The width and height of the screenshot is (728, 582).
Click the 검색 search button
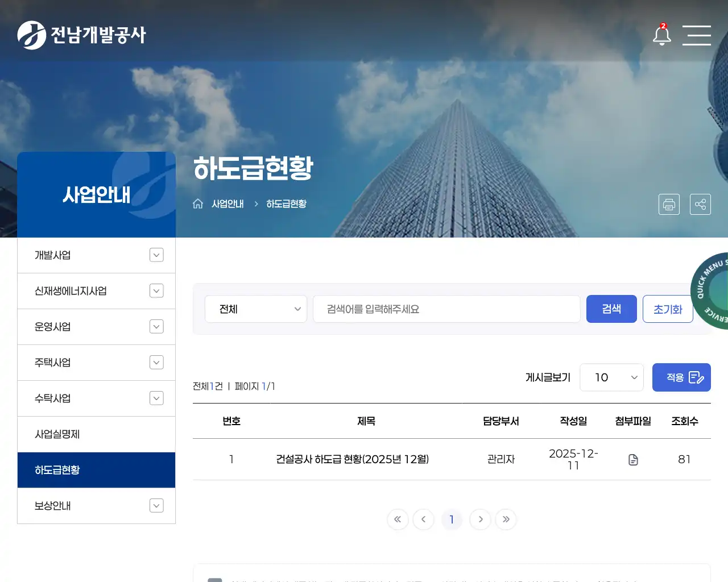point(611,309)
